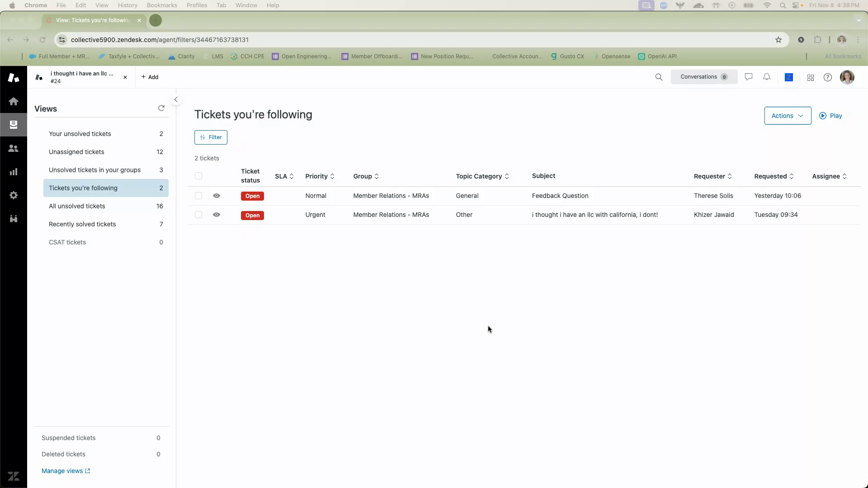Expand the Actions dropdown
The width and height of the screenshot is (868, 488).
click(788, 116)
